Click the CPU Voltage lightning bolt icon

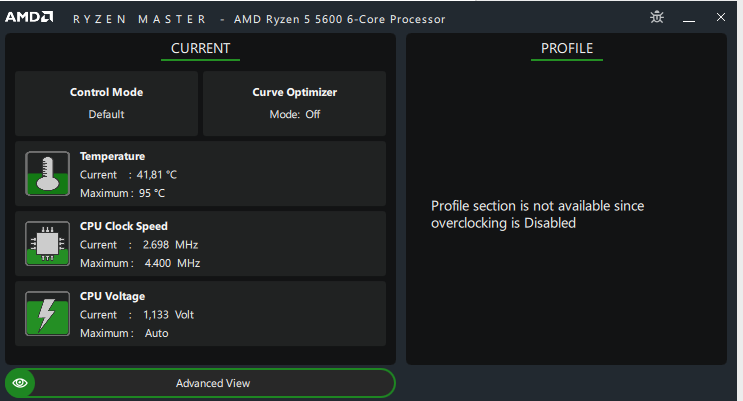45,313
